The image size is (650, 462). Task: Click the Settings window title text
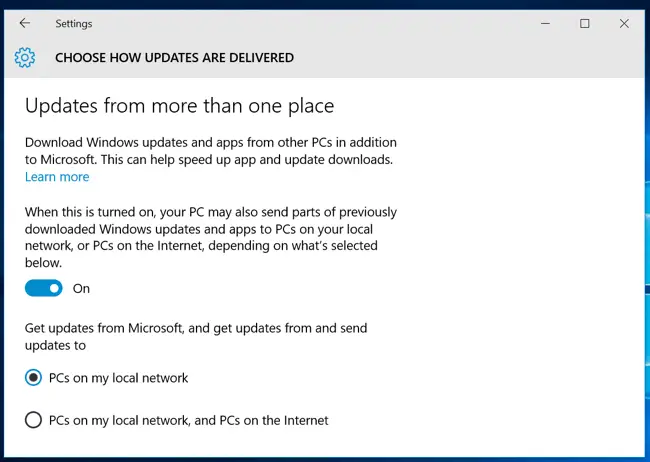click(74, 24)
